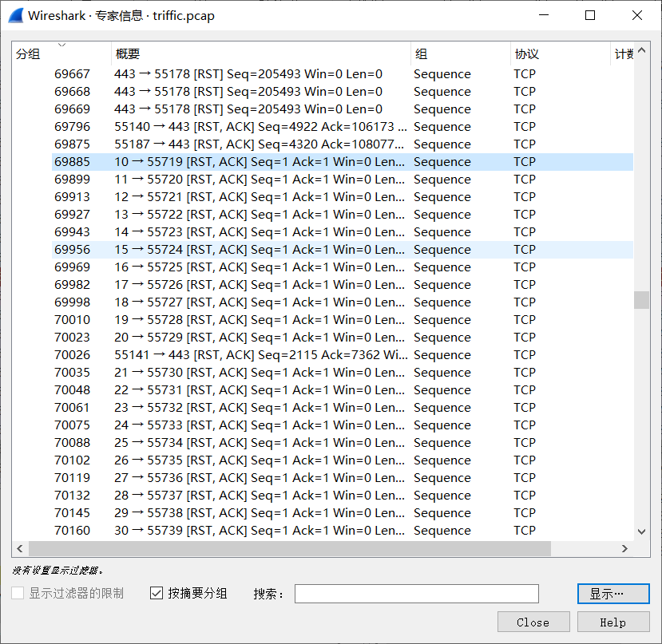
Task: Select packet row 70023
Action: [x=343, y=338]
